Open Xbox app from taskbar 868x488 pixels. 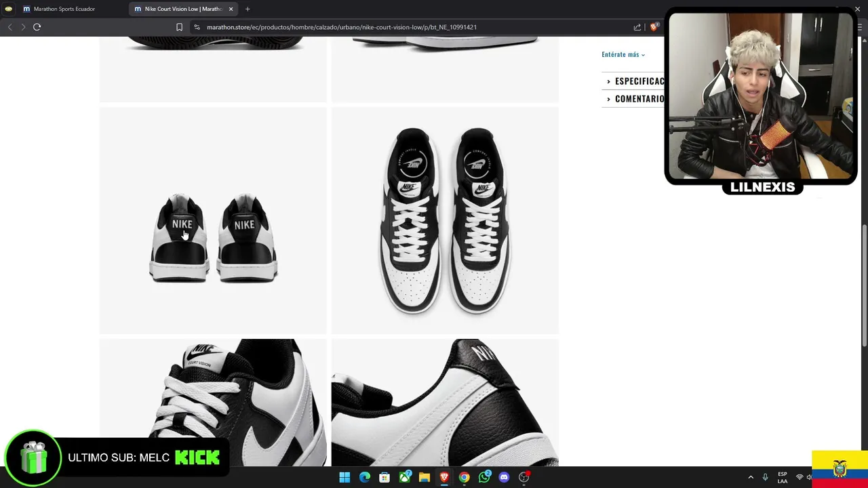(x=405, y=477)
